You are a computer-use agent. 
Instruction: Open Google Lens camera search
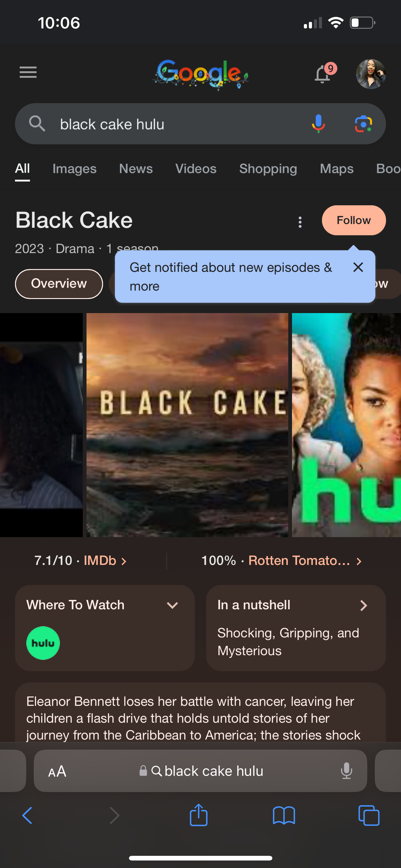tap(363, 124)
